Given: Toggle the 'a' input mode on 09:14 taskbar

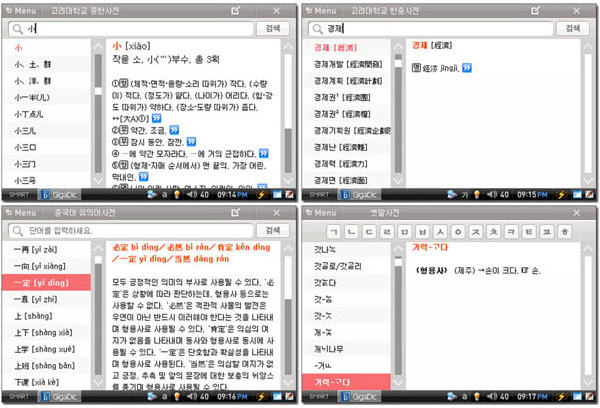Looking at the screenshot, I should [165, 194].
